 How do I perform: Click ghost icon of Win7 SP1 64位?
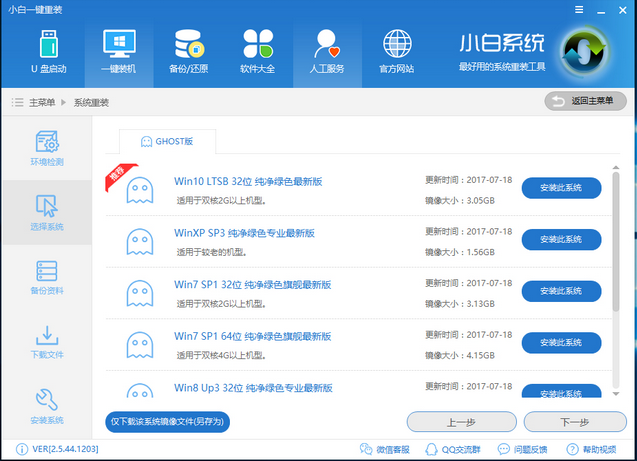point(140,345)
